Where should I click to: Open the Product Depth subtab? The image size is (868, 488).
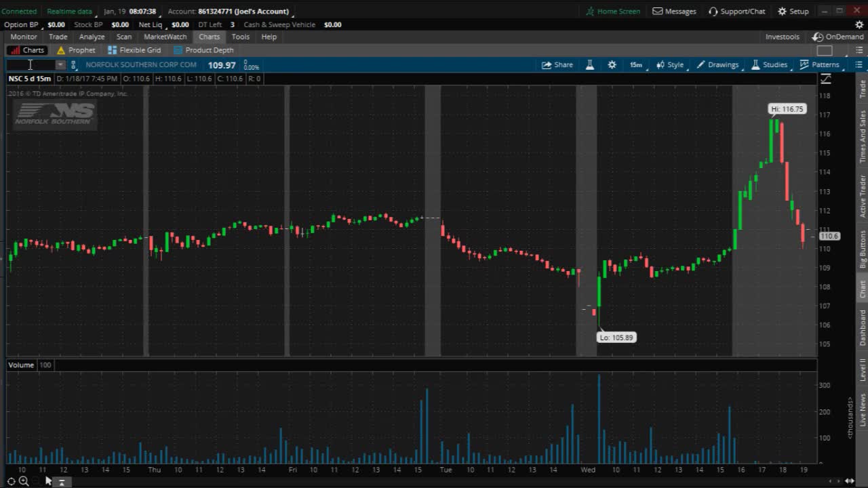click(x=203, y=50)
